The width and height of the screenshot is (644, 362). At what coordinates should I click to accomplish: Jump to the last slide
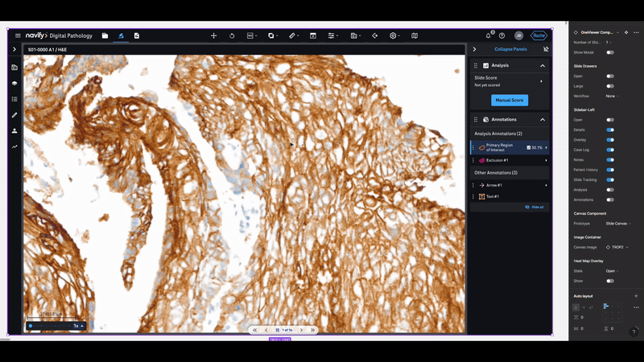312,330
